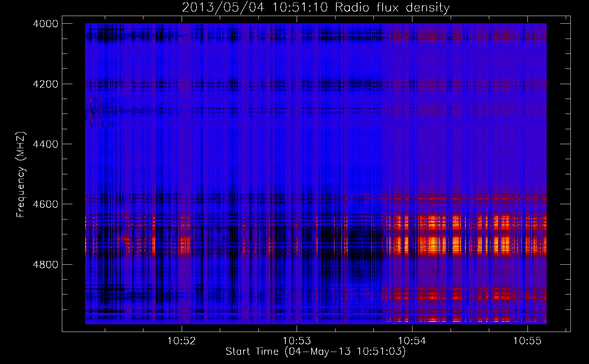
Task: Click the plot title '2013/05/04 10:51:10 Radio flux density'
Action: (x=316, y=7)
